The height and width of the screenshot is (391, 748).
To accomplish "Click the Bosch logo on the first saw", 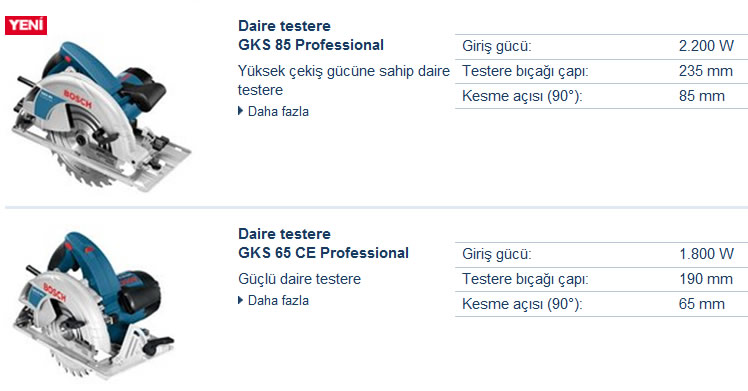I will (78, 99).
